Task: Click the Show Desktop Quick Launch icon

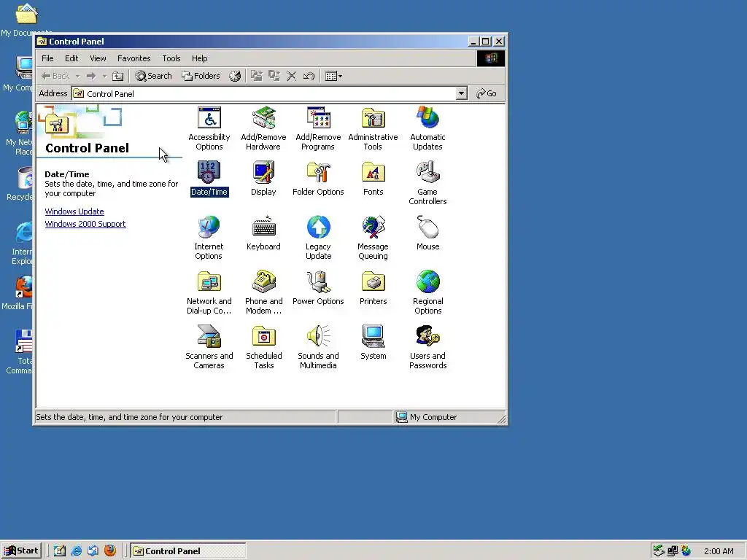Action: click(x=60, y=551)
